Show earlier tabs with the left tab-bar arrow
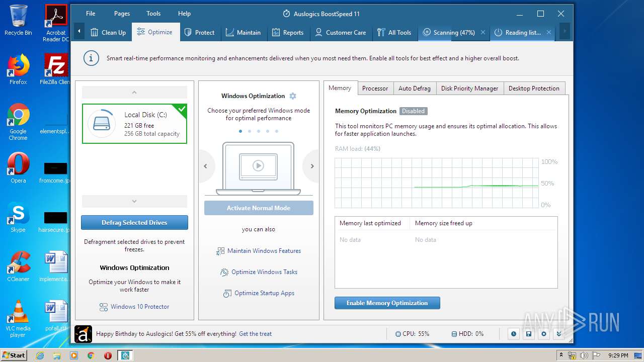This screenshot has width=644, height=362. click(x=79, y=32)
